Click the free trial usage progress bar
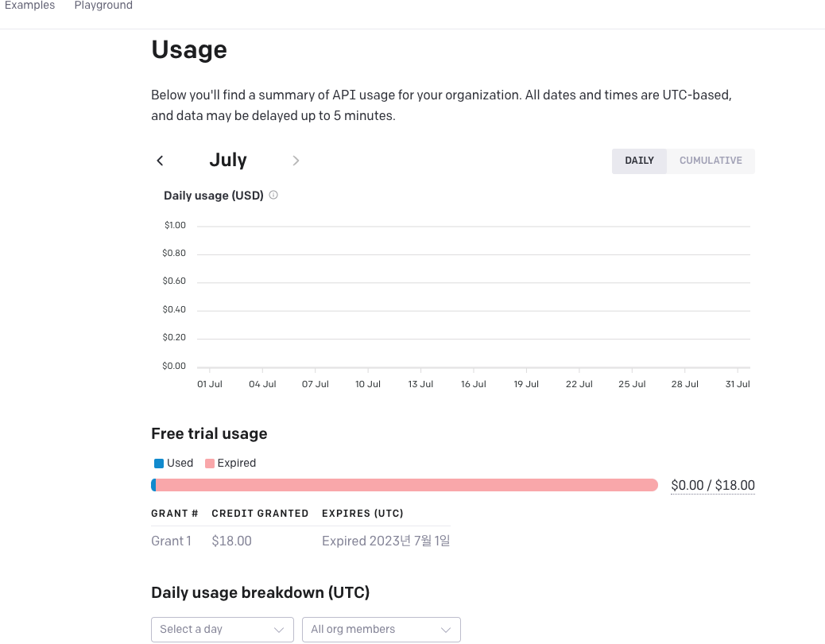The width and height of the screenshot is (825, 644). tap(405, 485)
